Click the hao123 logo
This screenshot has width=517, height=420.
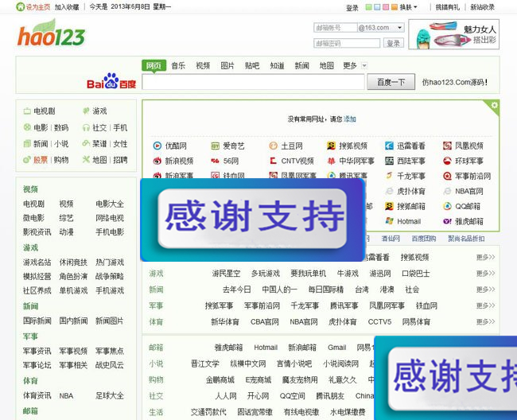(51, 33)
